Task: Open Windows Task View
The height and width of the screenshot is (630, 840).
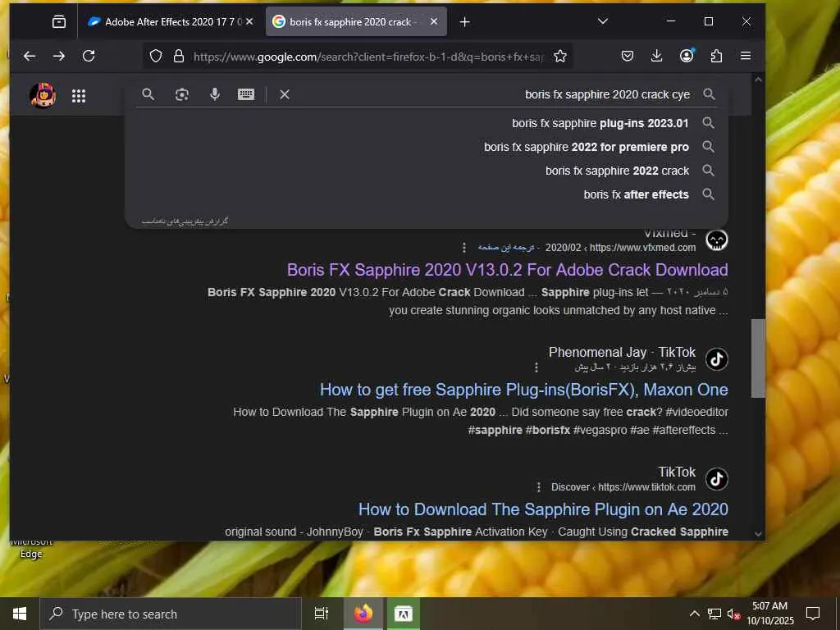Action: pos(321,614)
